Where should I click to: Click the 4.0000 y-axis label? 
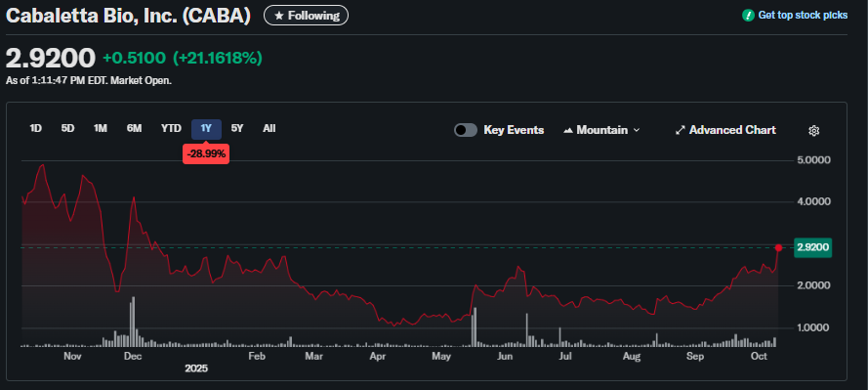tap(812, 201)
